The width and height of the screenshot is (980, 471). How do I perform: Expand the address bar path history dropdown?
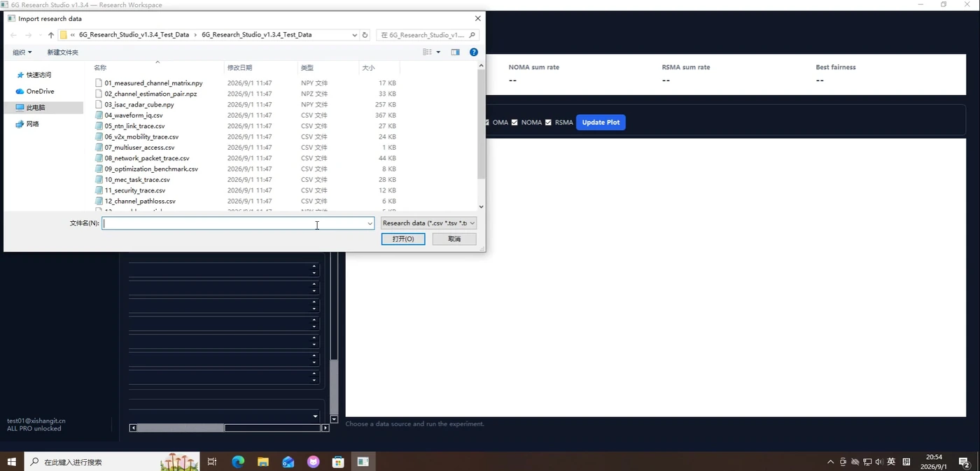355,35
